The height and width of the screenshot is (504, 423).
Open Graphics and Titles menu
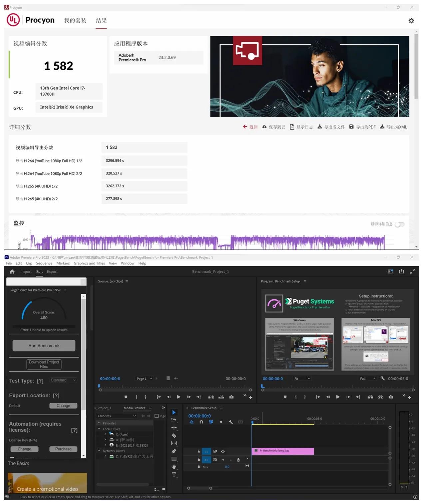(x=89, y=263)
